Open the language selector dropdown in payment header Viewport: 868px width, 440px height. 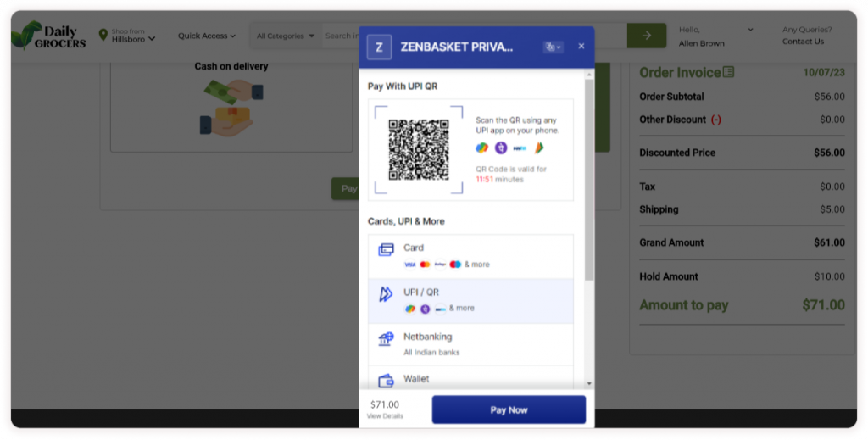click(553, 47)
